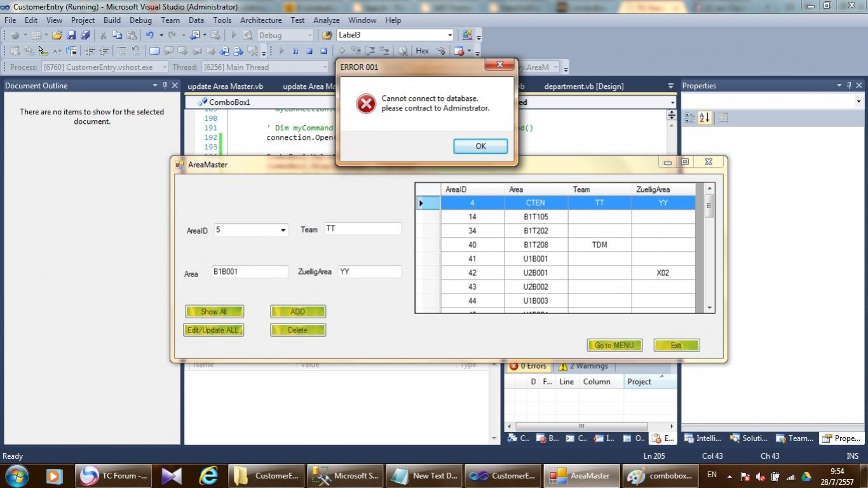The image size is (868, 488).
Task: Toggle the 0 Errors filter in Error List
Action: (x=529, y=366)
